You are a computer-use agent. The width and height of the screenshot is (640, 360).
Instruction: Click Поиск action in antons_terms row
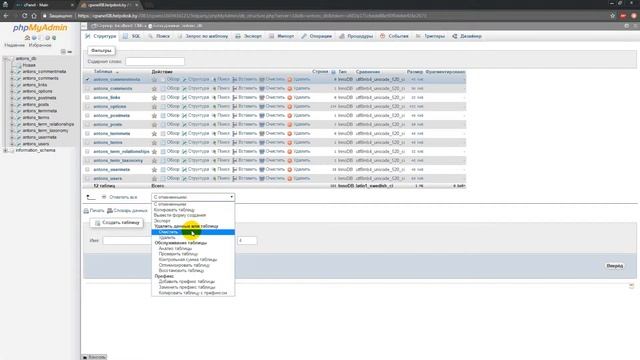tap(221, 142)
